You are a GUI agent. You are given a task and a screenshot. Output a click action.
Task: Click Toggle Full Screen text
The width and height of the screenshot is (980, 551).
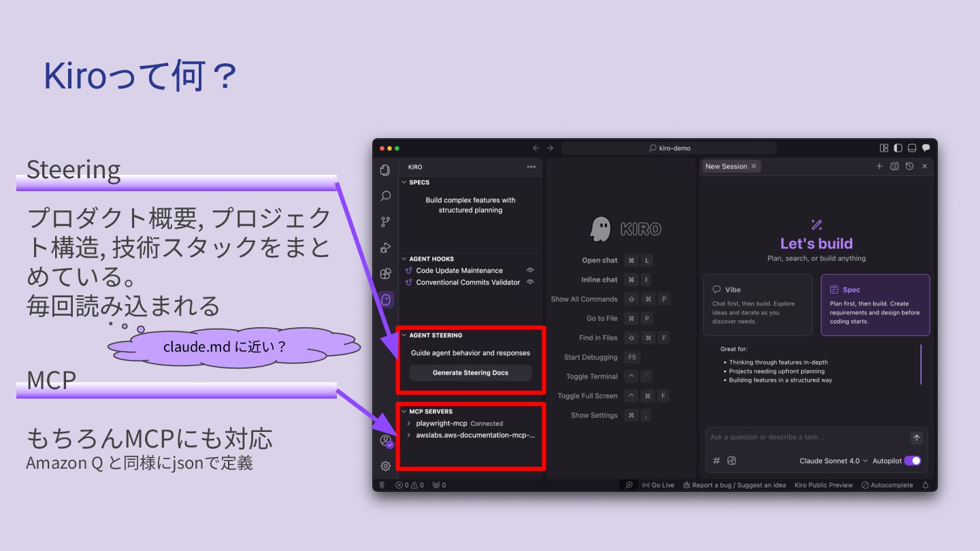tap(587, 396)
